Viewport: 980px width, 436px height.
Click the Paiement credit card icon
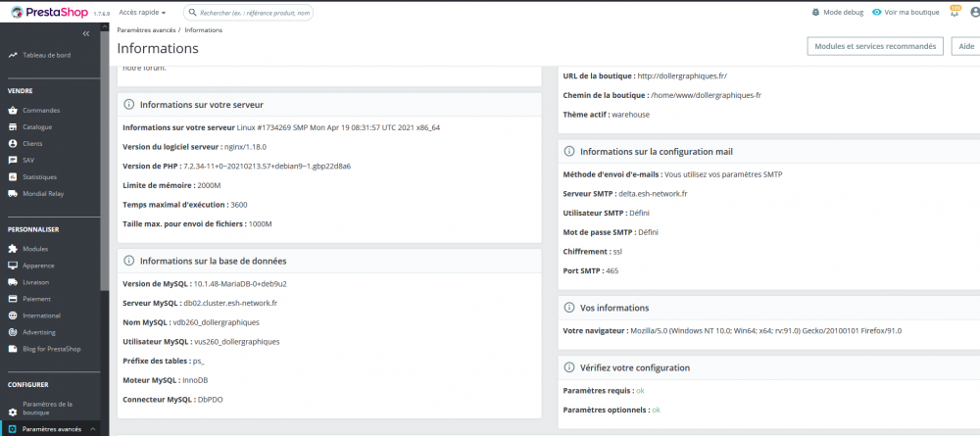tap(13, 299)
